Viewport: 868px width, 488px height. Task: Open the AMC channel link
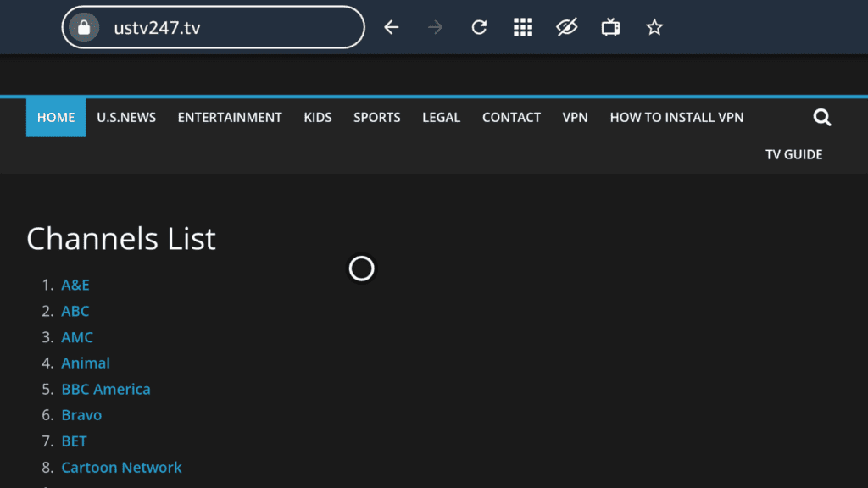77,337
